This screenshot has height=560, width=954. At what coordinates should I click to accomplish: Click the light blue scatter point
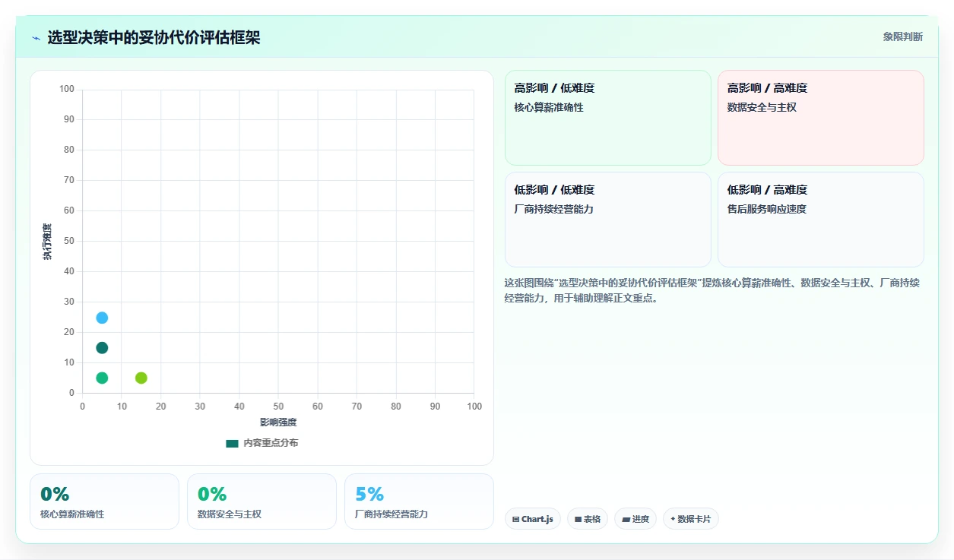coord(102,318)
